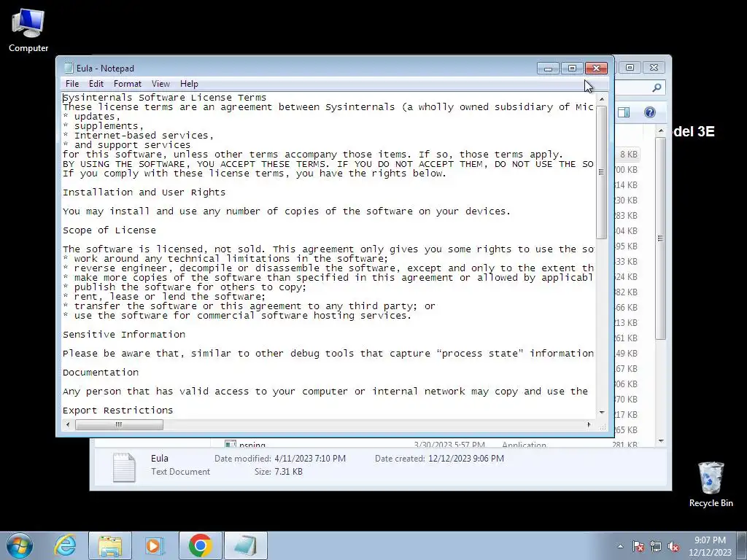Click the Date created value 12/12/2023 9:06 PM
This screenshot has height=560, width=747.
(x=466, y=459)
